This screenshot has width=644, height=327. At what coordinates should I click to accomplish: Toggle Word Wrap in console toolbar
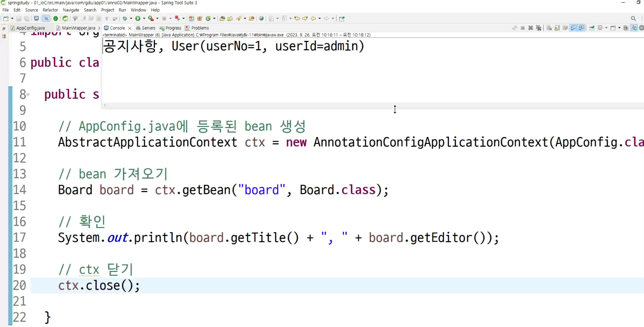click(x=565, y=28)
